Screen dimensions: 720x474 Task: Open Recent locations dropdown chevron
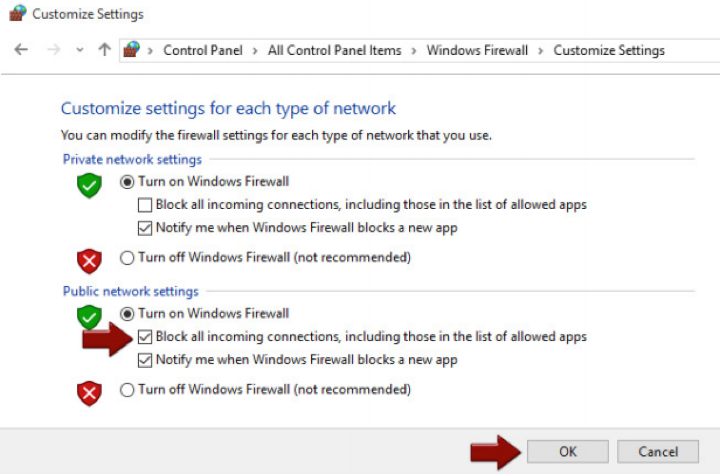(x=80, y=50)
